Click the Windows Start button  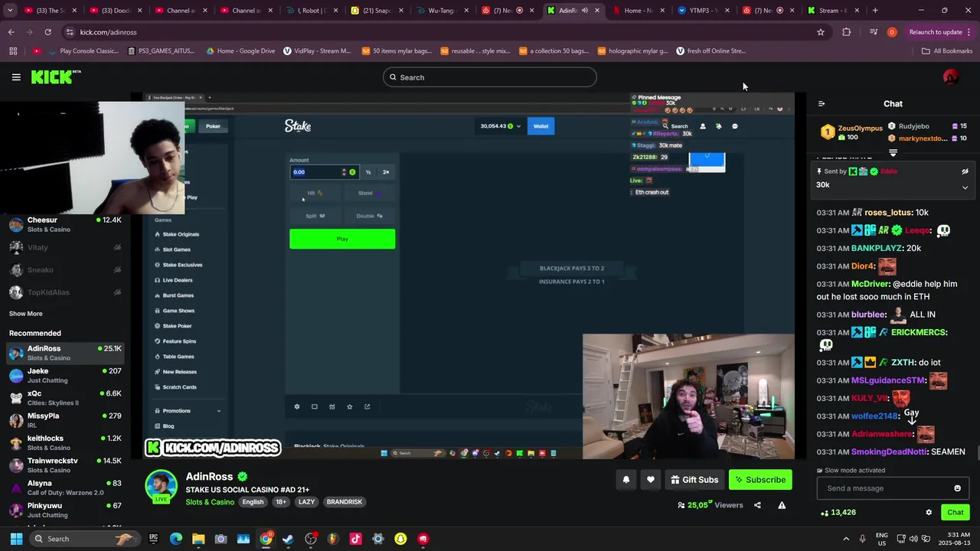(x=16, y=539)
